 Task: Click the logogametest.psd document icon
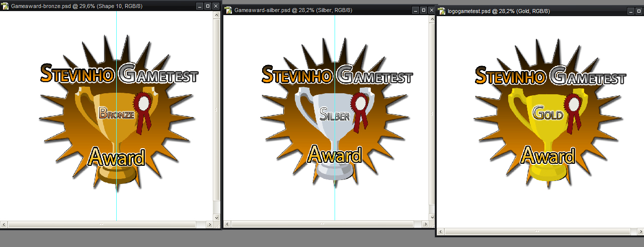point(442,11)
